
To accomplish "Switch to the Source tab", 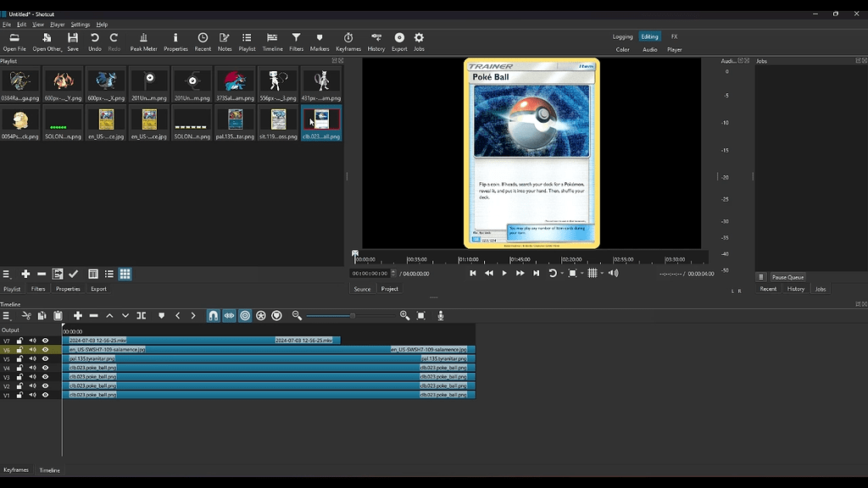I will (362, 289).
